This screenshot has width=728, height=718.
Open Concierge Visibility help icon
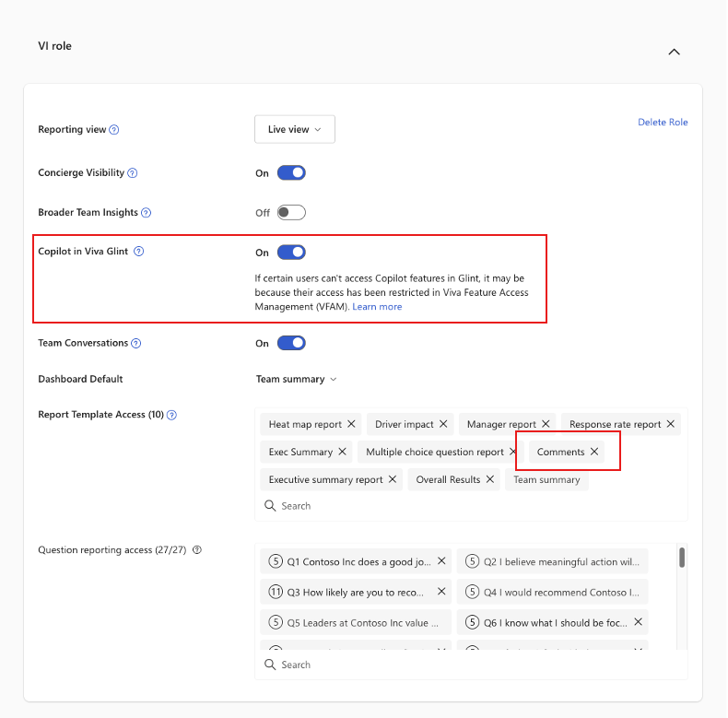tap(133, 172)
